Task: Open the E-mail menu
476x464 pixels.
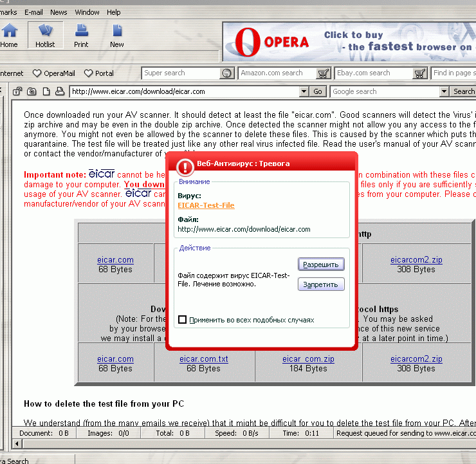Action: tap(33, 12)
